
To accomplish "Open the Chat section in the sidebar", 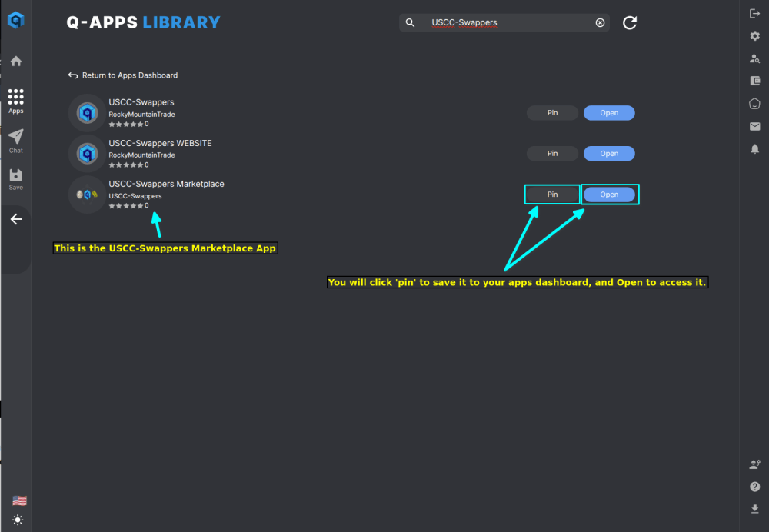I will (x=15, y=141).
